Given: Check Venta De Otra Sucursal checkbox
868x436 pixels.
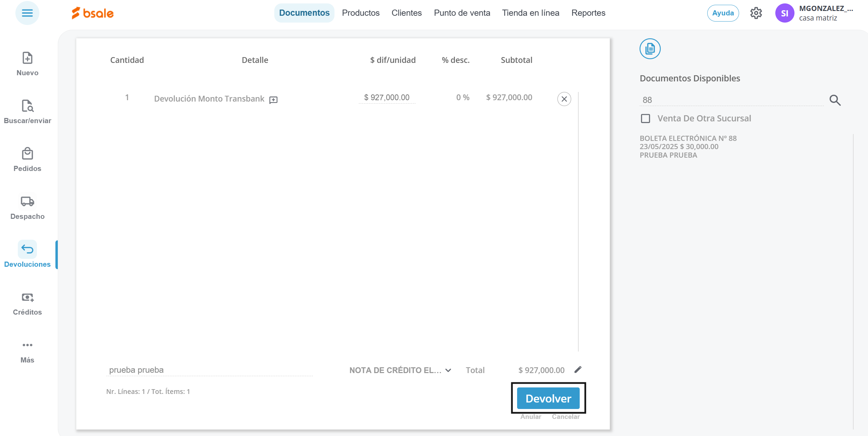Looking at the screenshot, I should point(645,119).
